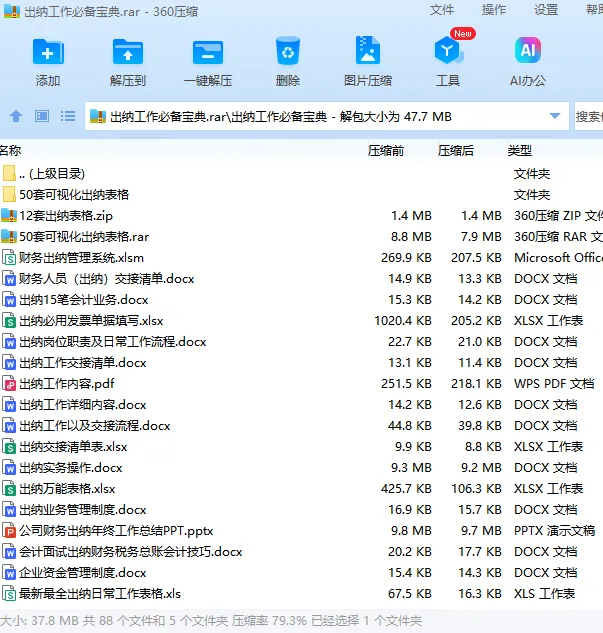This screenshot has width=603, height=633.
Task: Open the 图片压缩 image compression tool
Action: pyautogui.click(x=368, y=50)
